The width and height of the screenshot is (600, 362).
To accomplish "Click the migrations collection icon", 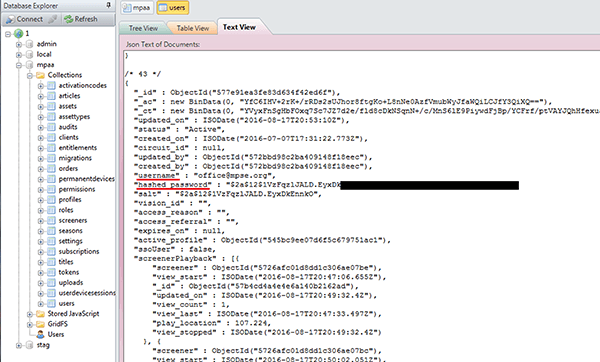I will click(x=51, y=158).
